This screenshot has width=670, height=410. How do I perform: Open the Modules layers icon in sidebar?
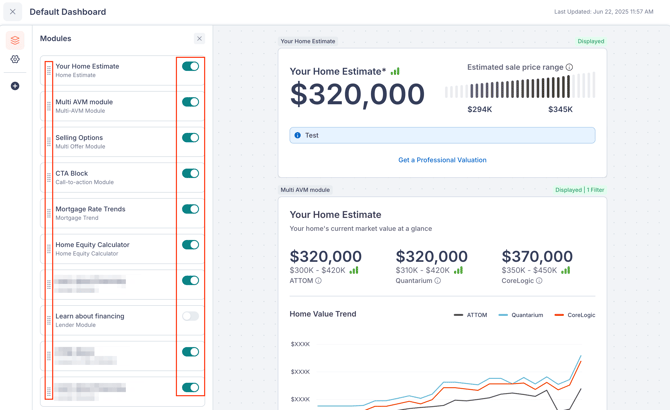click(x=15, y=40)
